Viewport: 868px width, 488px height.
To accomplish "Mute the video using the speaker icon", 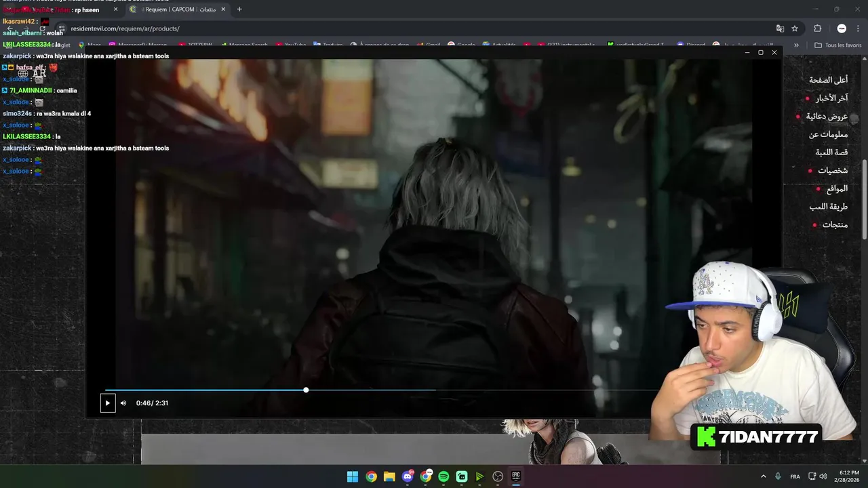I will [123, 403].
